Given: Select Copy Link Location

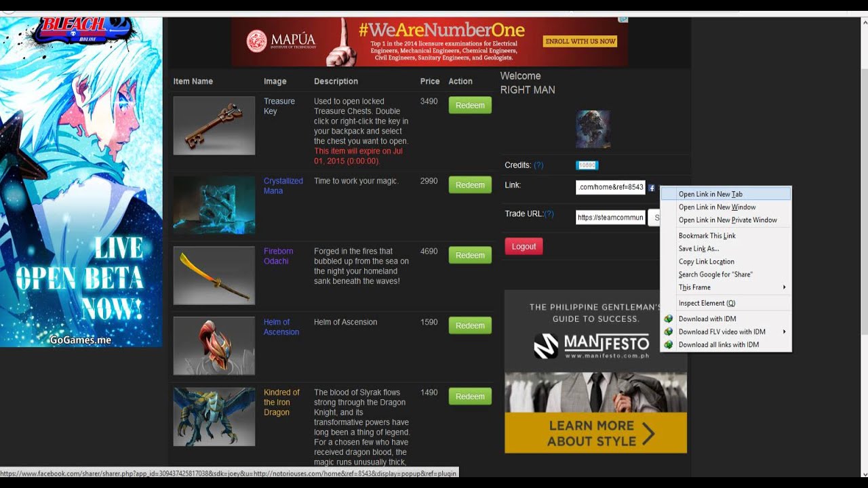Looking at the screenshot, I should tap(726, 261).
